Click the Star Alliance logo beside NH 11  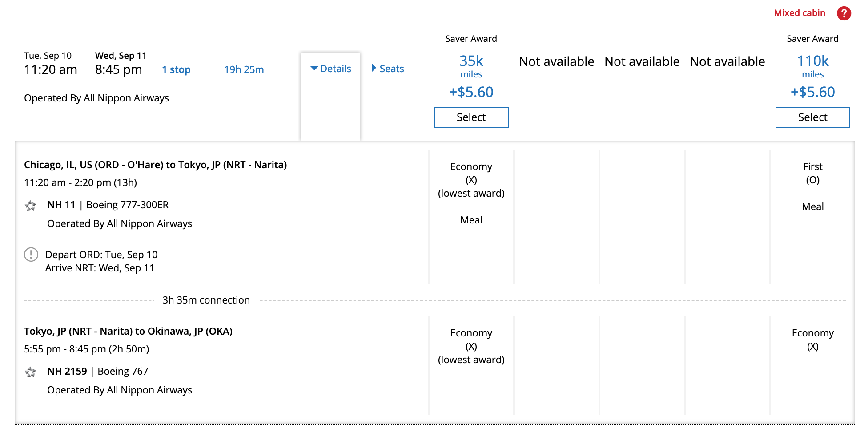31,206
